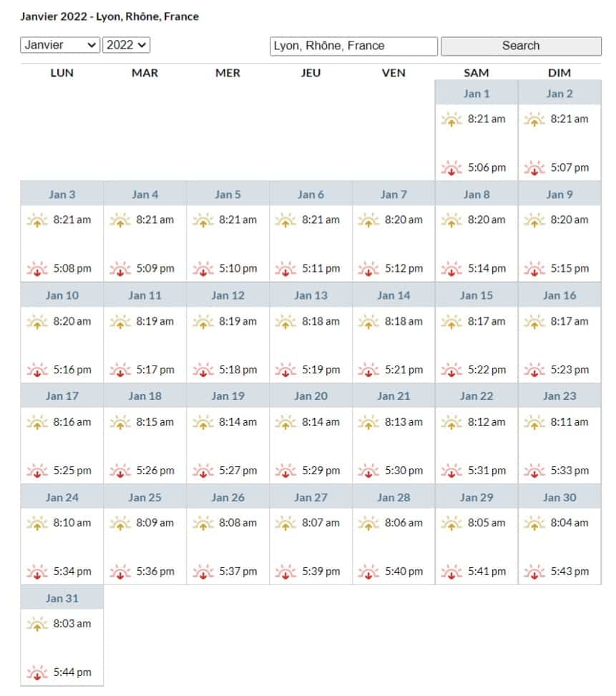The width and height of the screenshot is (616, 696).
Task: Click the sunset icon for Jan 27
Action: click(x=285, y=572)
